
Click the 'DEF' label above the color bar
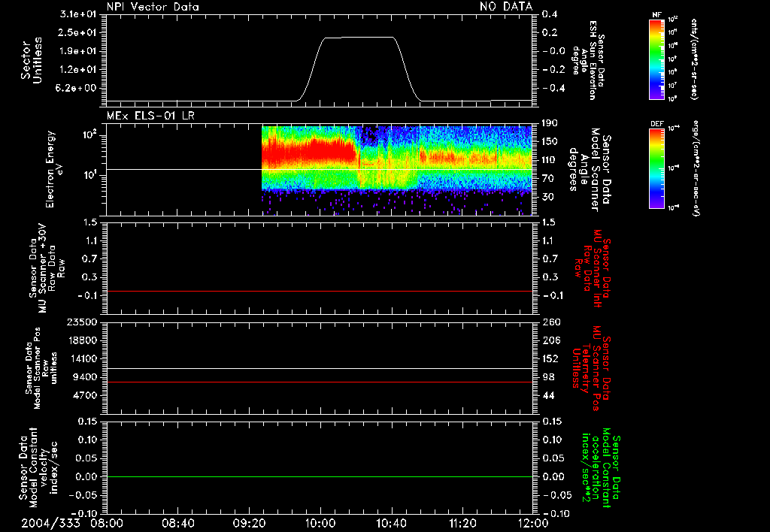tap(656, 124)
